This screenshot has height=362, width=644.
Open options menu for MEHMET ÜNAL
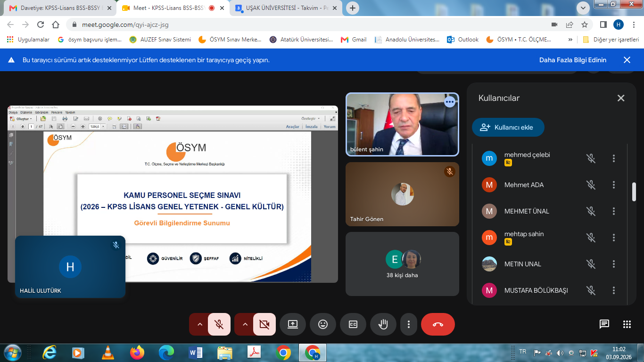pyautogui.click(x=614, y=211)
